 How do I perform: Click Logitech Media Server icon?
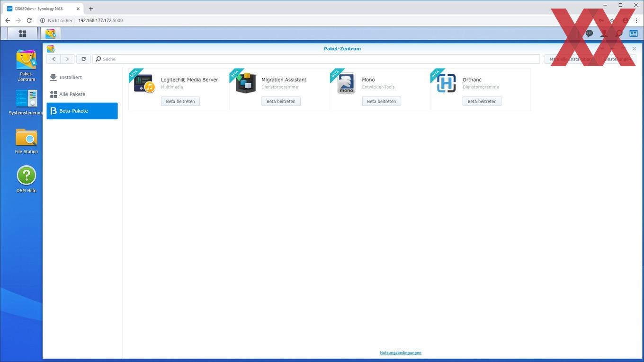144,84
